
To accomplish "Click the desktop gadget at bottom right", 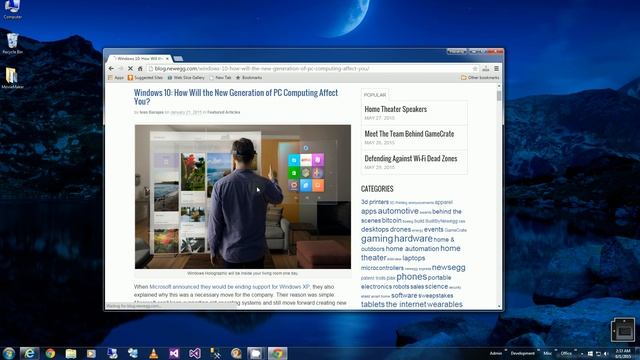I will (x=623, y=329).
